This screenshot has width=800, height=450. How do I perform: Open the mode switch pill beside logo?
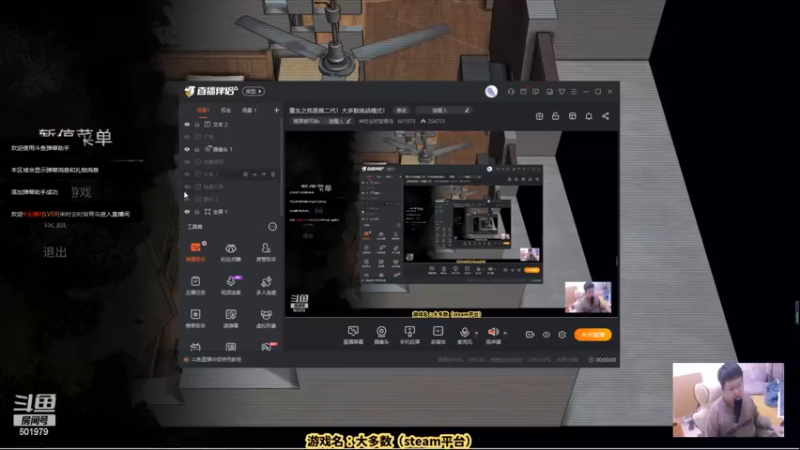click(x=253, y=91)
